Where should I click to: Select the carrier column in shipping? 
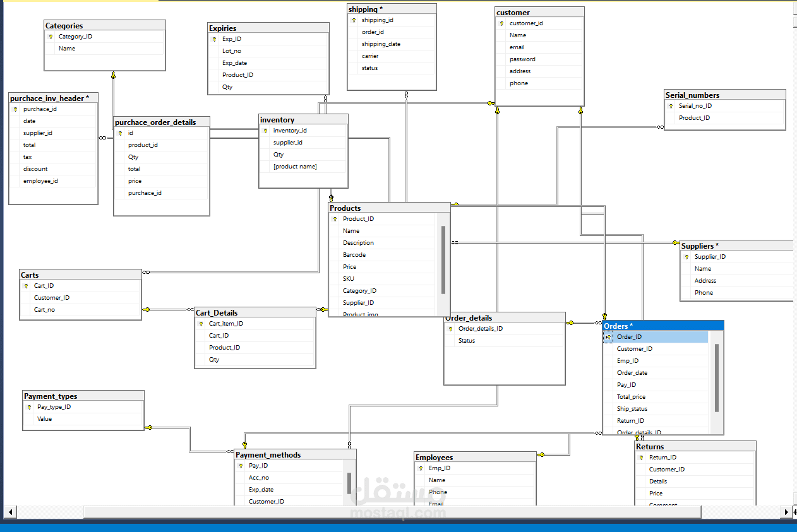coord(392,56)
